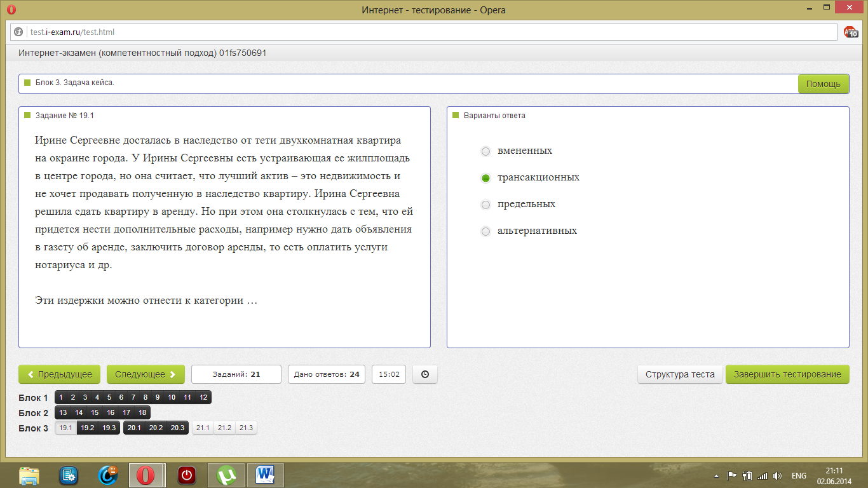
Task: Select the answer option вмененных
Action: [486, 151]
